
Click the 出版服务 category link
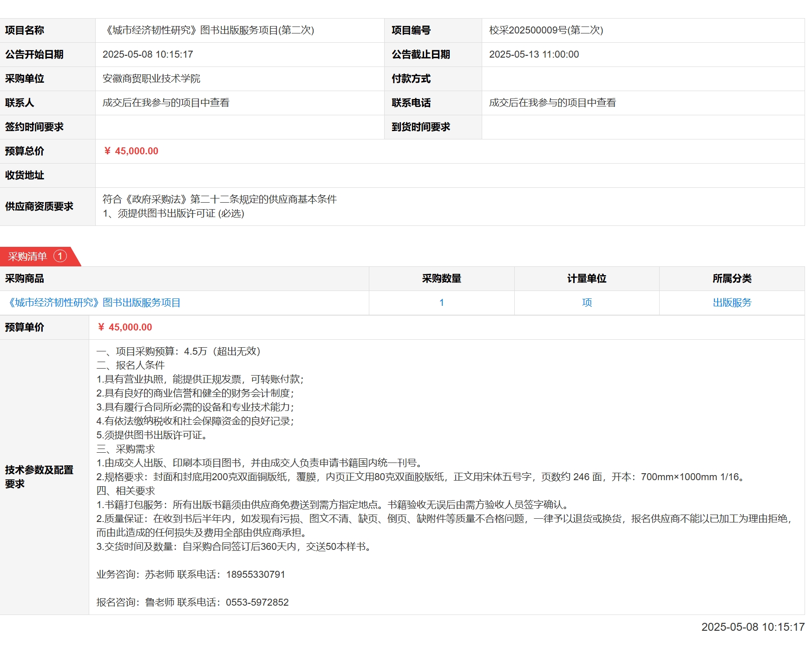732,303
